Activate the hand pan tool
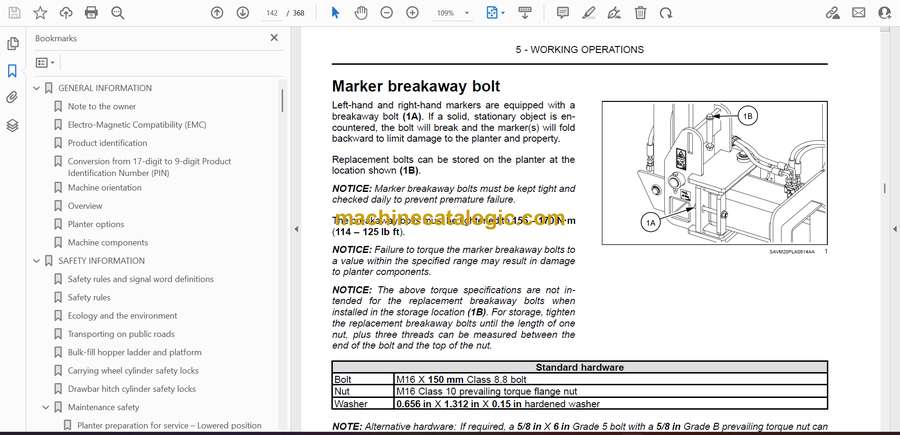This screenshot has height=435, width=900. pos(361,13)
